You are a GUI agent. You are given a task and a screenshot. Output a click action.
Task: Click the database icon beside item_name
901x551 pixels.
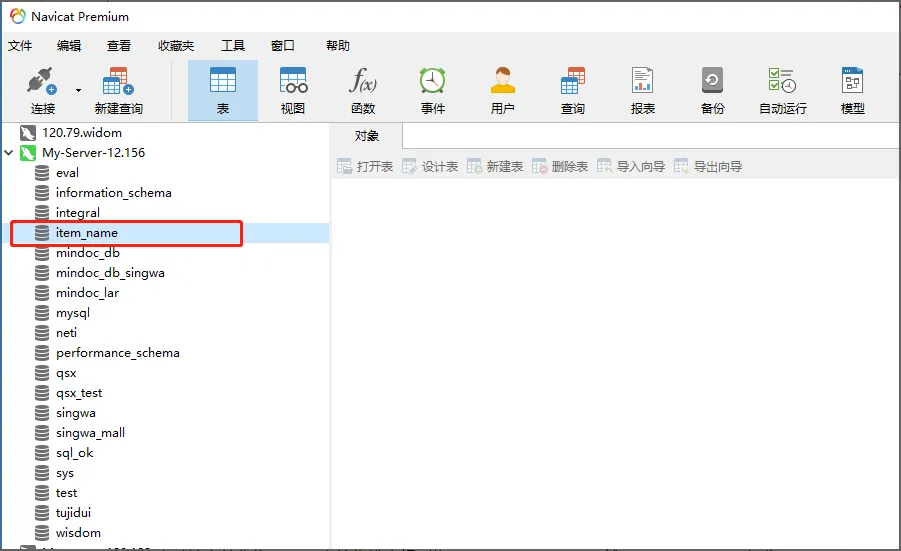click(x=42, y=233)
